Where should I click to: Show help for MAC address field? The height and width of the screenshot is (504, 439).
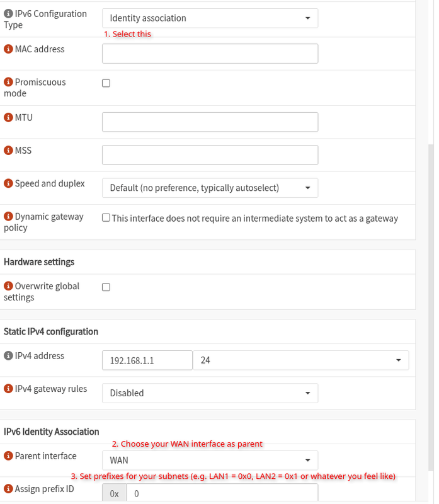pos(8,49)
